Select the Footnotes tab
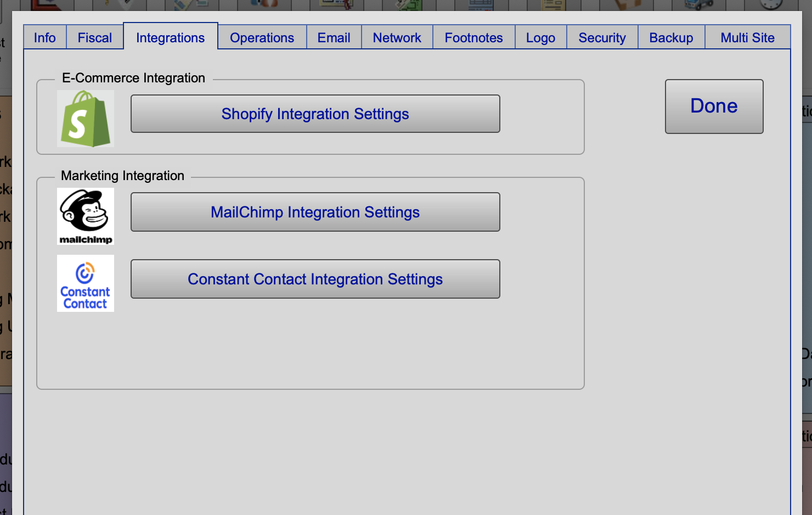Viewport: 812px width, 515px height. [474, 38]
